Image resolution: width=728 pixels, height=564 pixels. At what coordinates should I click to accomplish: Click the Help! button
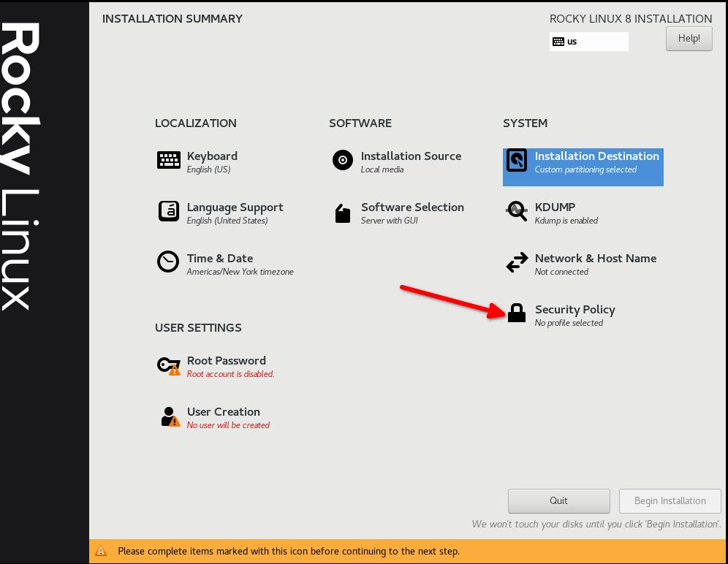coord(689,38)
